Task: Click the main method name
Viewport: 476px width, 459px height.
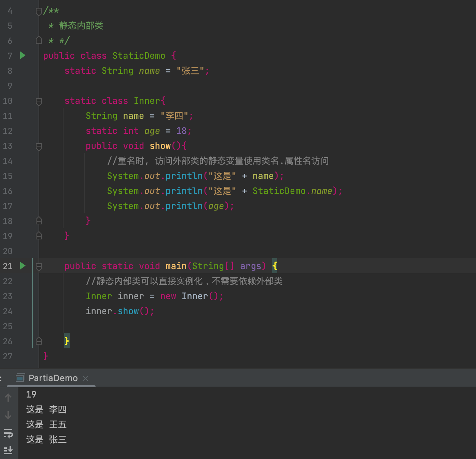Action: tap(176, 266)
